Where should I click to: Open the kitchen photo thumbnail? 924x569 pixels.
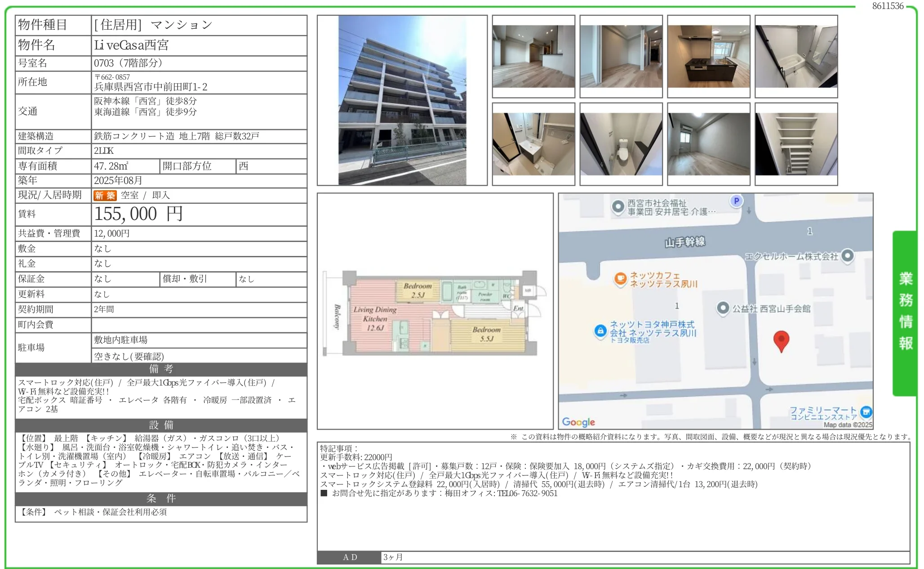point(708,56)
